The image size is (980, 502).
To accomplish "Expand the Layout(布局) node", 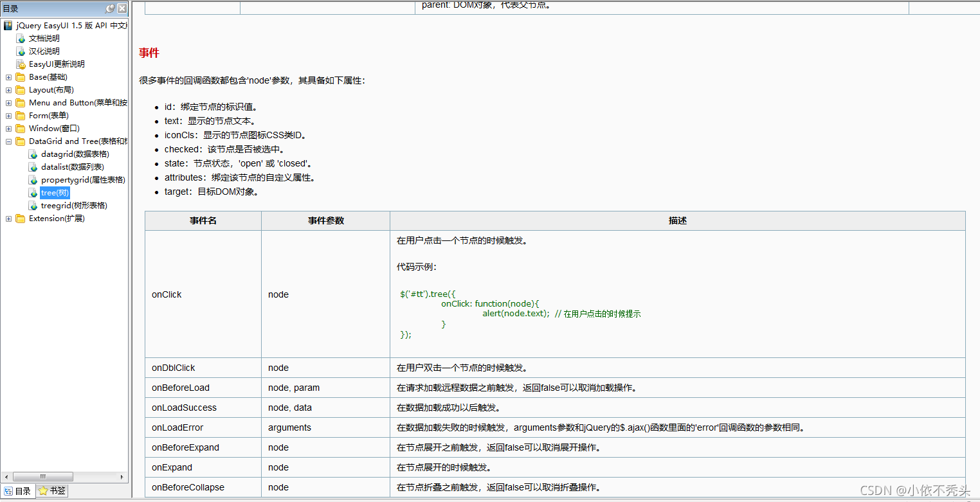I will pos(8,89).
